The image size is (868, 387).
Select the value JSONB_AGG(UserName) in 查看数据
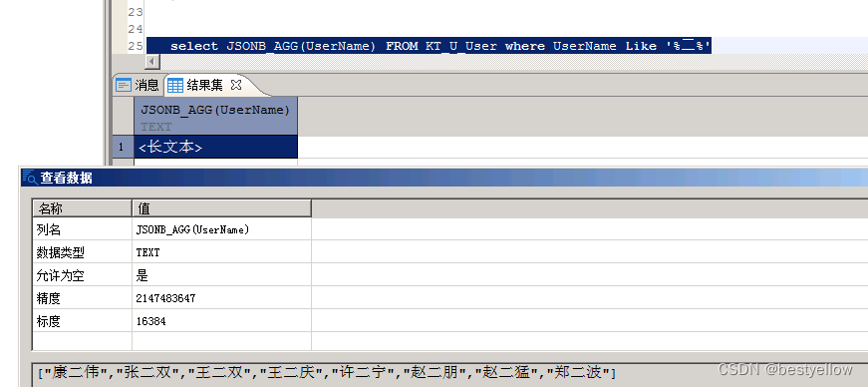(x=192, y=229)
